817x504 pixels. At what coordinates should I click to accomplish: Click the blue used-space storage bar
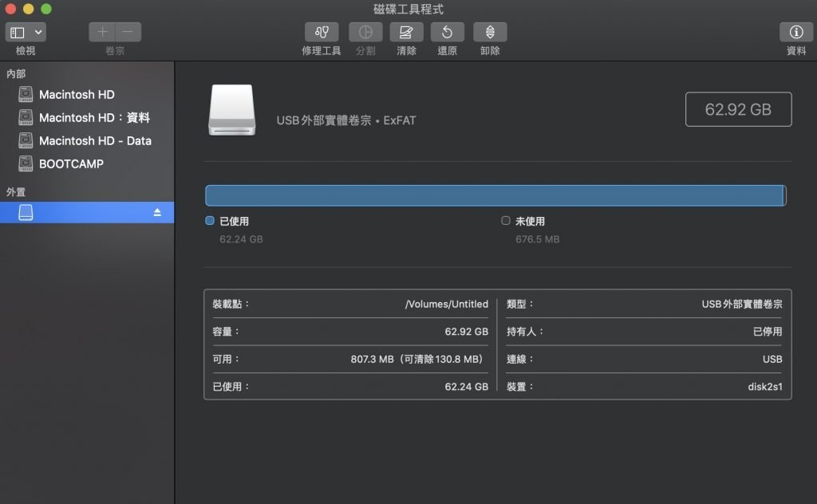coord(495,195)
